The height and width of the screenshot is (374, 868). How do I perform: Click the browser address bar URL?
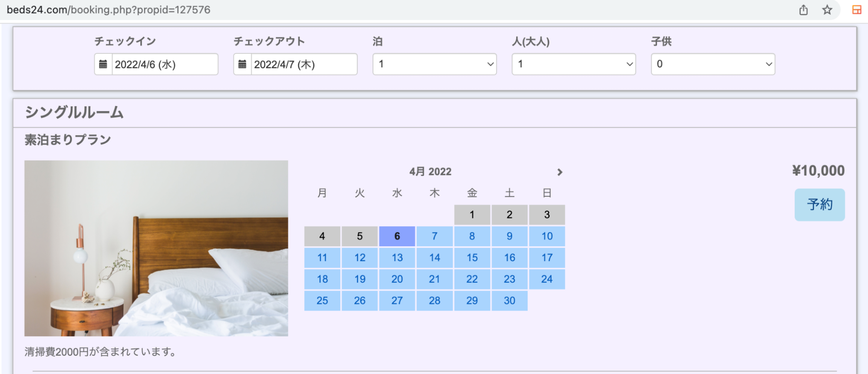[109, 10]
